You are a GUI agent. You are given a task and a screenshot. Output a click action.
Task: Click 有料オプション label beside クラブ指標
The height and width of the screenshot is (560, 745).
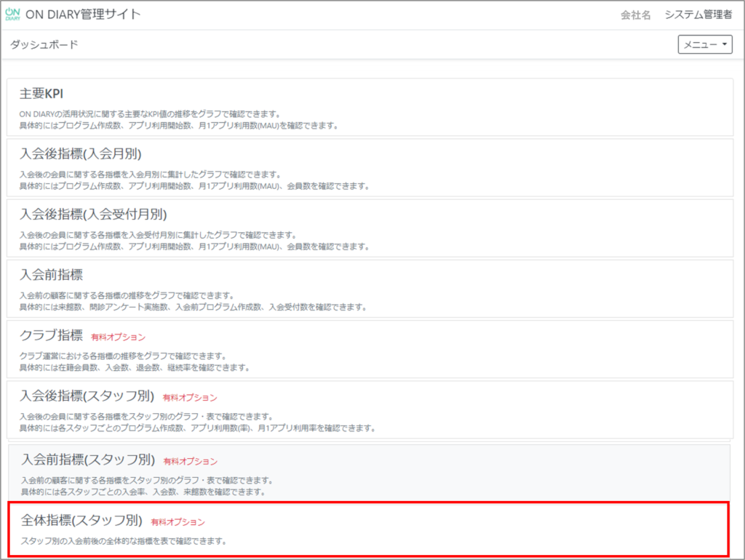pos(118,337)
